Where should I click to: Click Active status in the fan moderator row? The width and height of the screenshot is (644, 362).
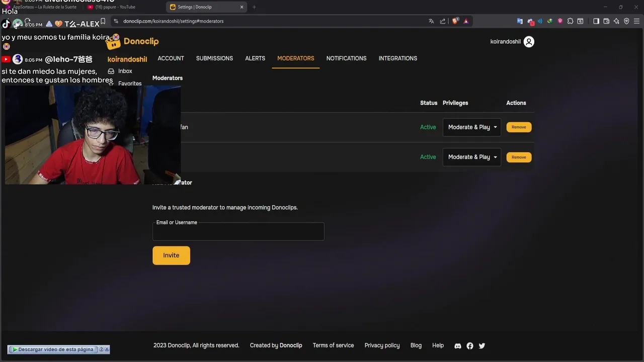click(428, 127)
